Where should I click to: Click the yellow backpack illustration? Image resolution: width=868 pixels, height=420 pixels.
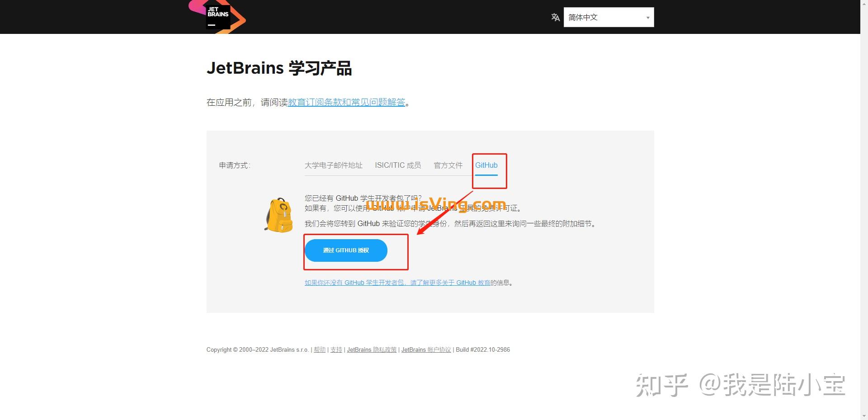point(278,214)
